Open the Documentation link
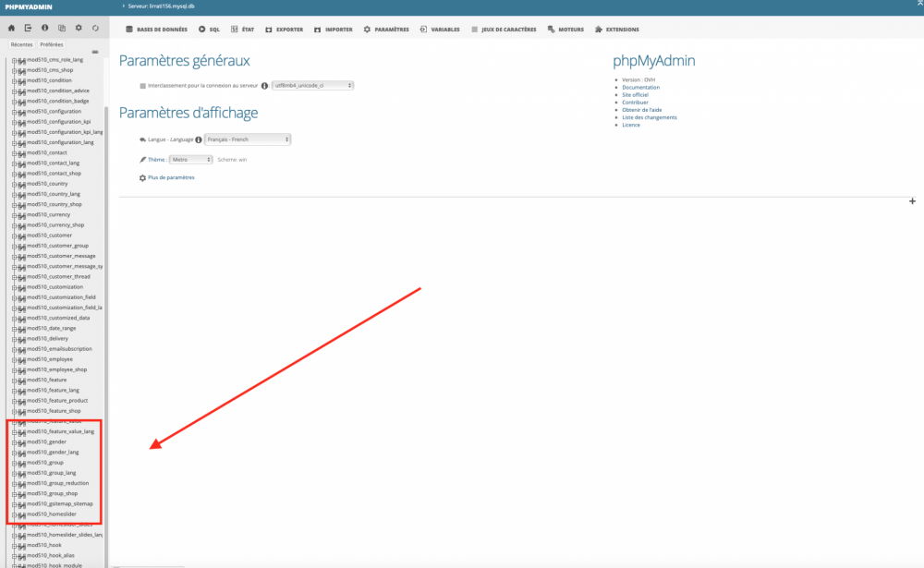Image resolution: width=924 pixels, height=568 pixels. coord(640,87)
